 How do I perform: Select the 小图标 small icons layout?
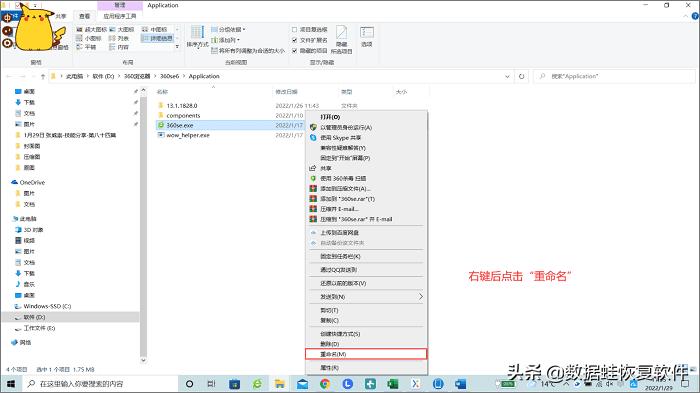point(88,38)
